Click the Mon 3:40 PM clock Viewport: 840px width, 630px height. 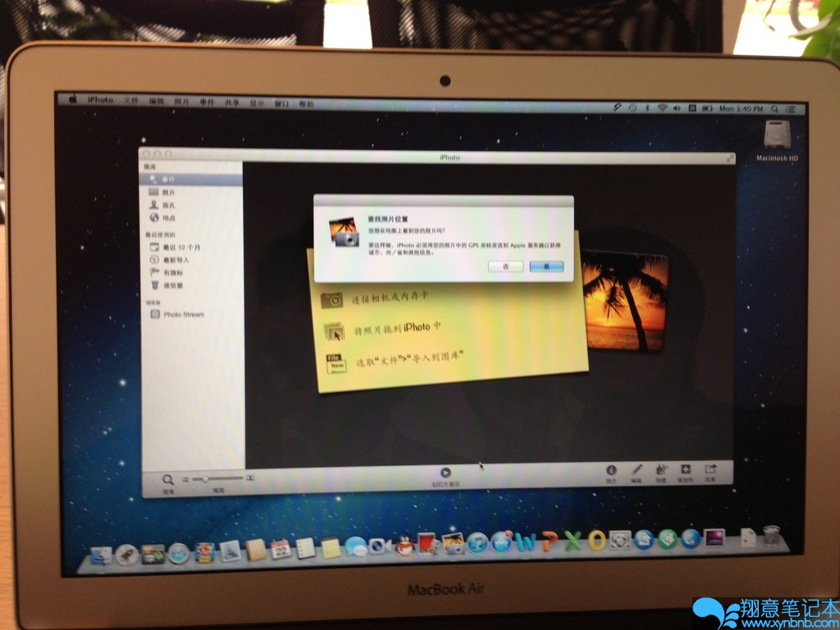pos(741,108)
